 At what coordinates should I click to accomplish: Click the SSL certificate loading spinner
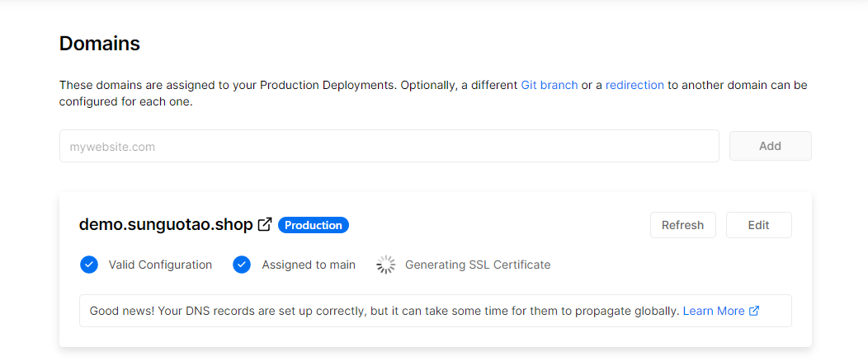[386, 265]
